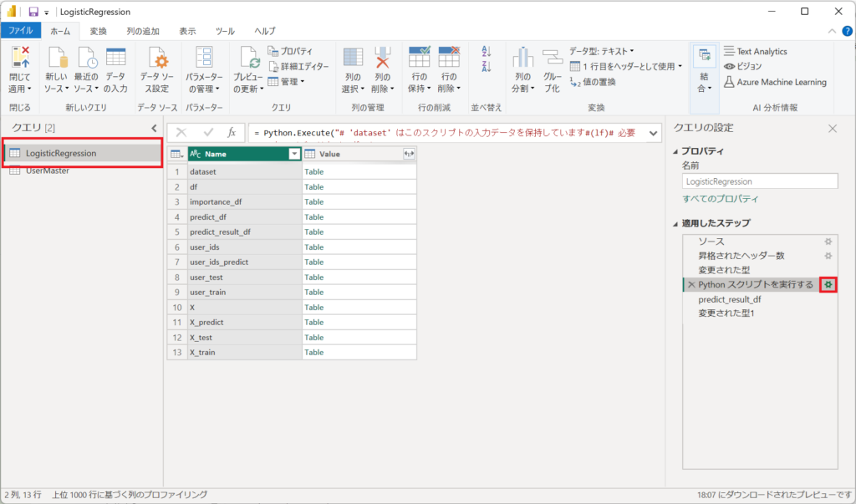
Task: Switch to the ヘルプ (Help) tab
Action: [265, 31]
